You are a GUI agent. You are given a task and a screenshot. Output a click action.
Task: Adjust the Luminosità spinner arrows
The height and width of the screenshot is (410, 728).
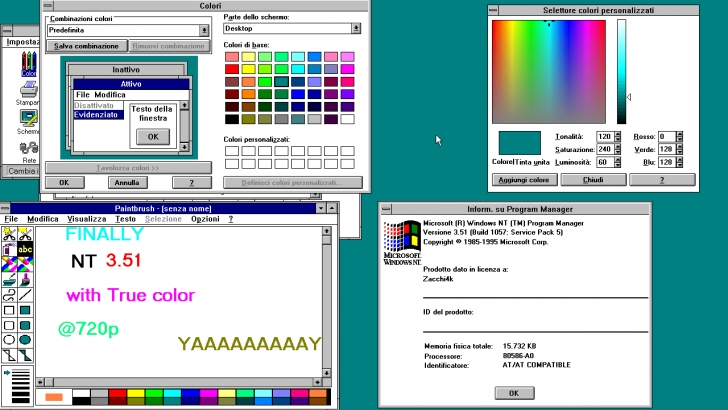(x=618, y=162)
